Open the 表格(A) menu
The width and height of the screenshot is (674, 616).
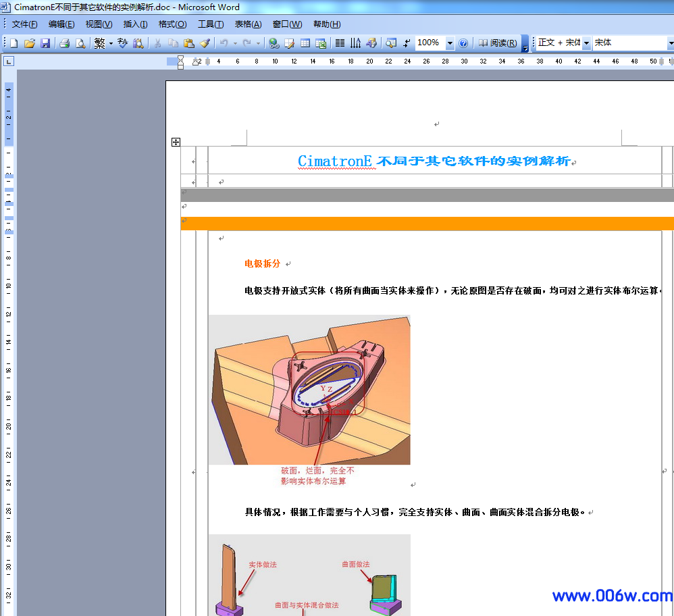[248, 24]
